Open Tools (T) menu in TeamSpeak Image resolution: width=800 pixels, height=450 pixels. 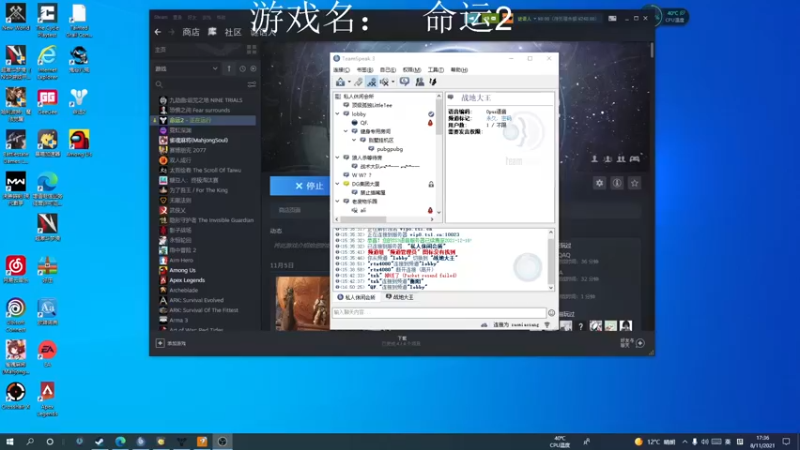(x=436, y=69)
